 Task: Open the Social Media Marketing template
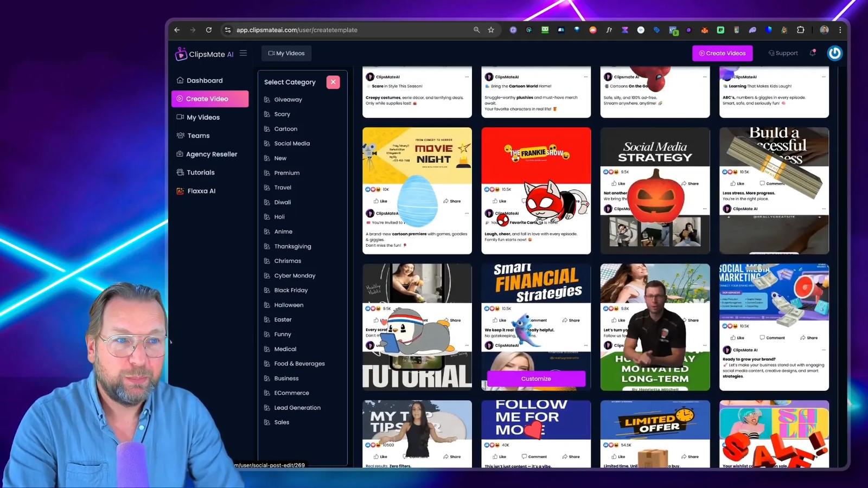[x=774, y=327]
